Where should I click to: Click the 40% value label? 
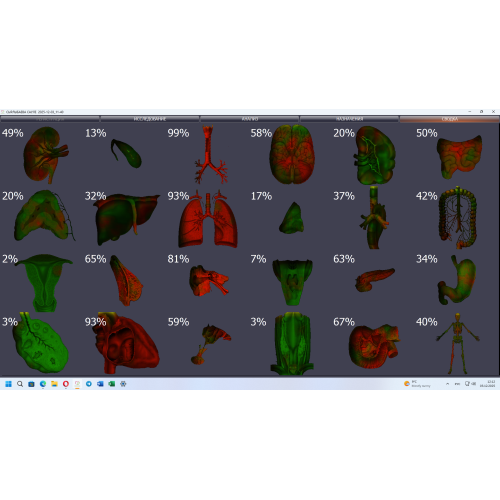(427, 322)
